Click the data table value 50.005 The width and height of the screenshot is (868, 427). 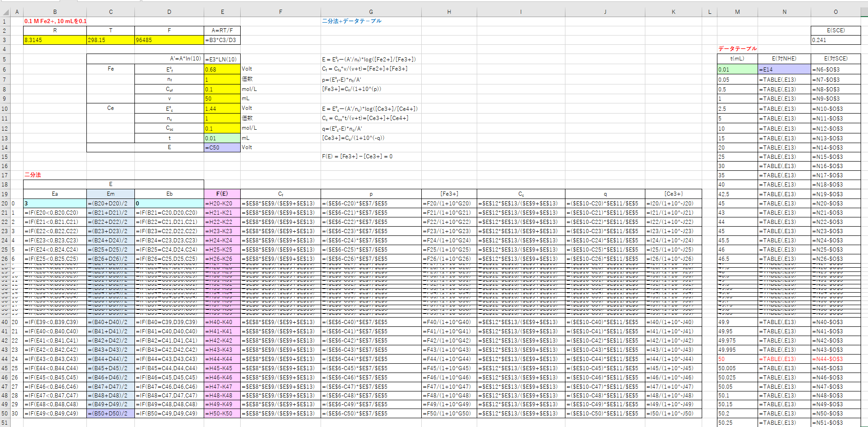737,368
